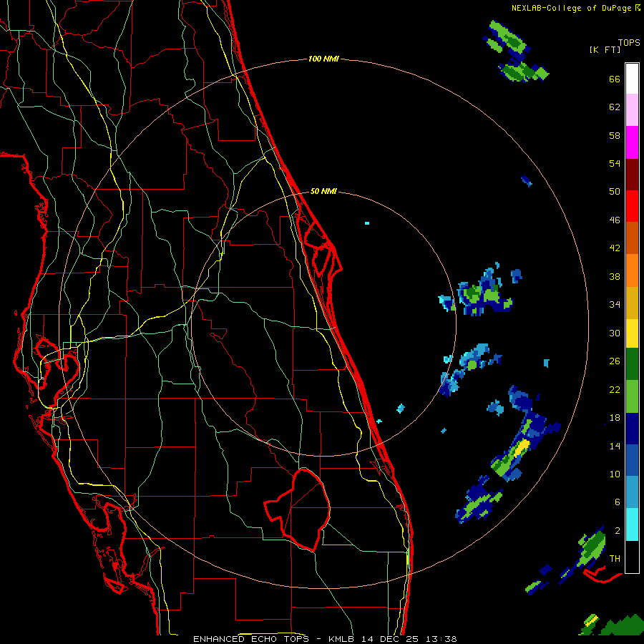Click the "34" legend value

point(615,304)
